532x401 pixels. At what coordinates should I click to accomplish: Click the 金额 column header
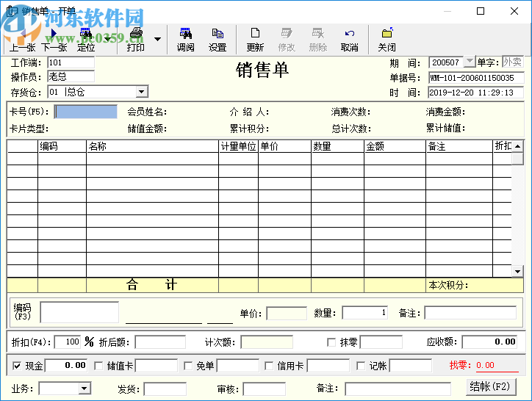pyautogui.click(x=395, y=146)
